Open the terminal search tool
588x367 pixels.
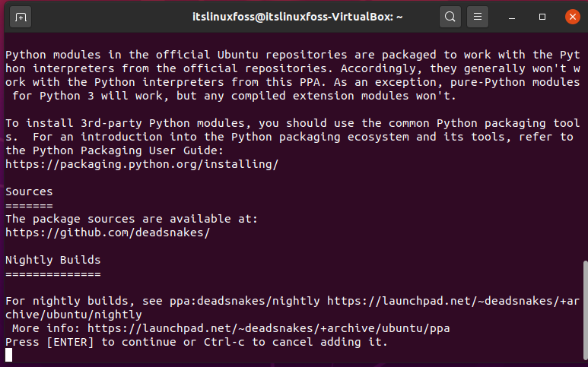click(450, 17)
